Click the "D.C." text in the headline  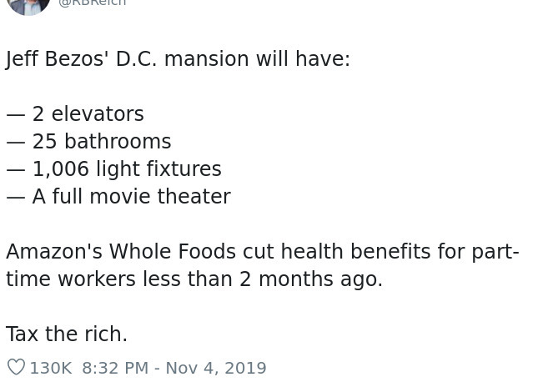pos(136,59)
